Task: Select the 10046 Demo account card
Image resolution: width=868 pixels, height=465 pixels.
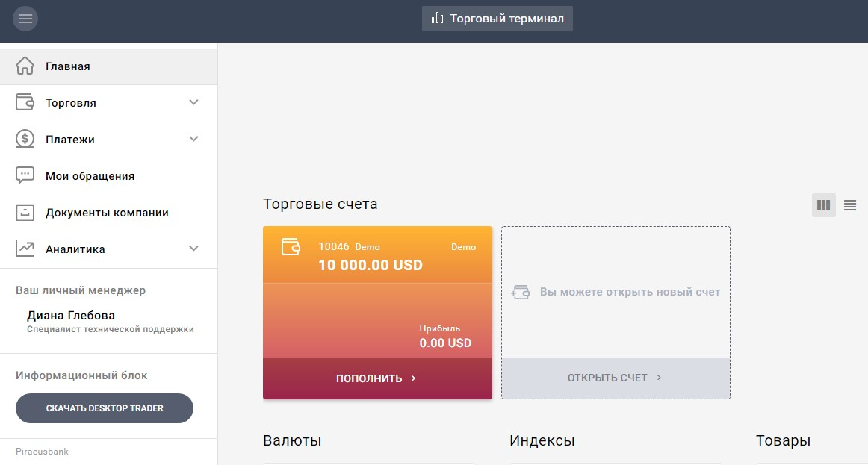Action: pos(377,306)
